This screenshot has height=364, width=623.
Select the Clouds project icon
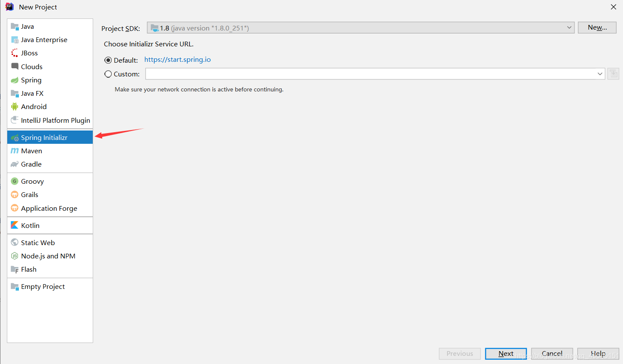point(15,67)
